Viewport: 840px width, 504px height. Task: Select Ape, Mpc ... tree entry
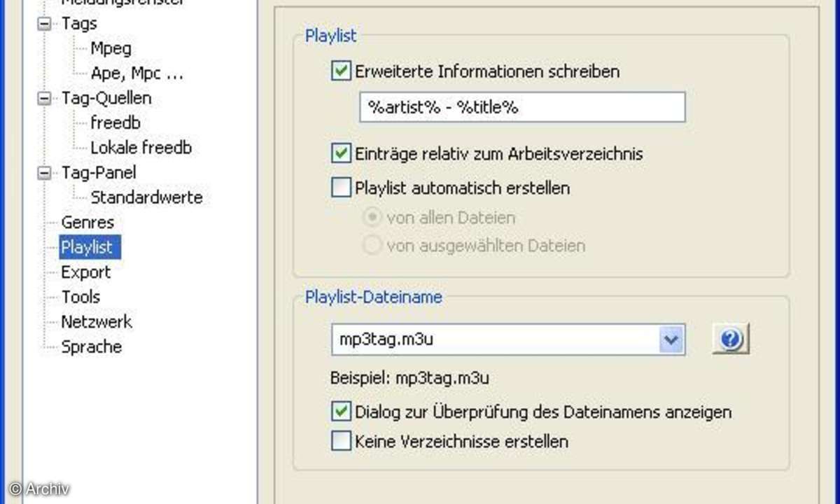click(x=137, y=73)
